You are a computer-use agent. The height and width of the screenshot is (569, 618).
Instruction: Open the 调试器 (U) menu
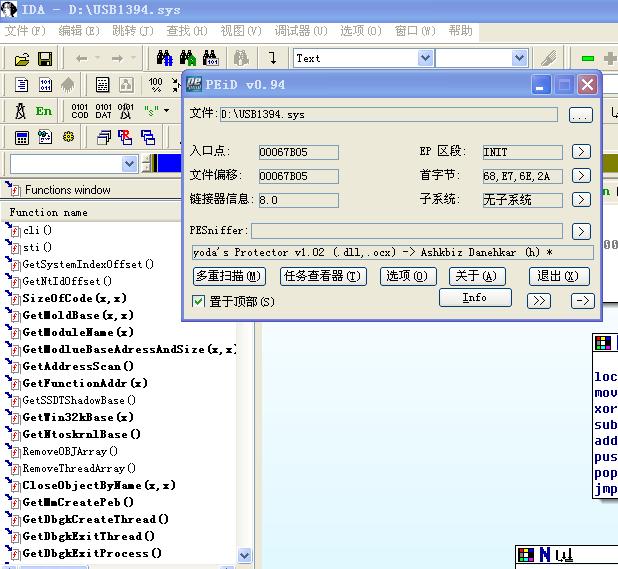(x=301, y=31)
